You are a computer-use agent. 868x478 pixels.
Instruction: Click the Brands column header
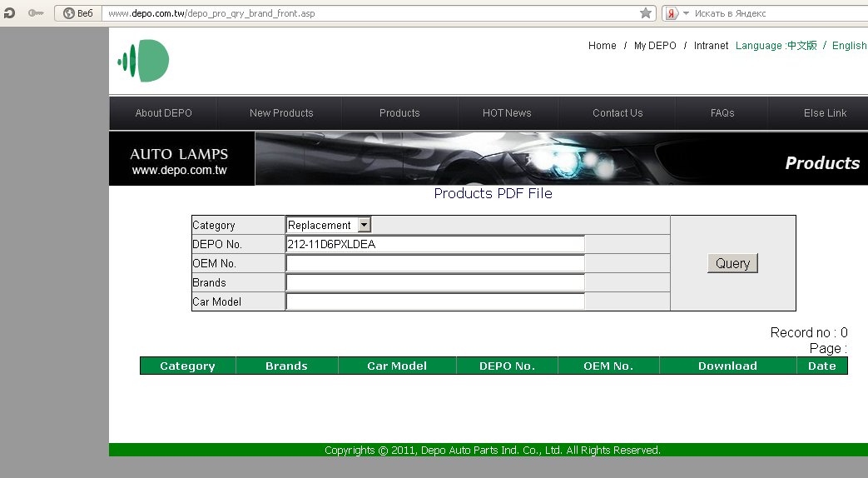tap(287, 366)
